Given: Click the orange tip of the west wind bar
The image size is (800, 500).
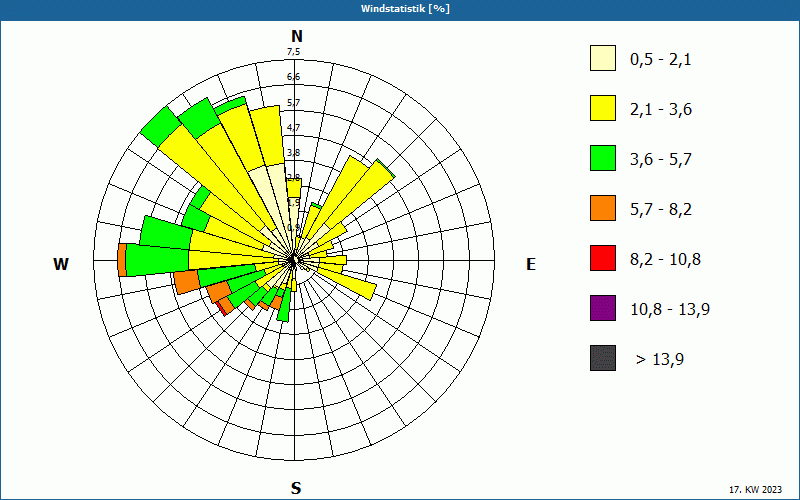Looking at the screenshot, I should click(122, 260).
